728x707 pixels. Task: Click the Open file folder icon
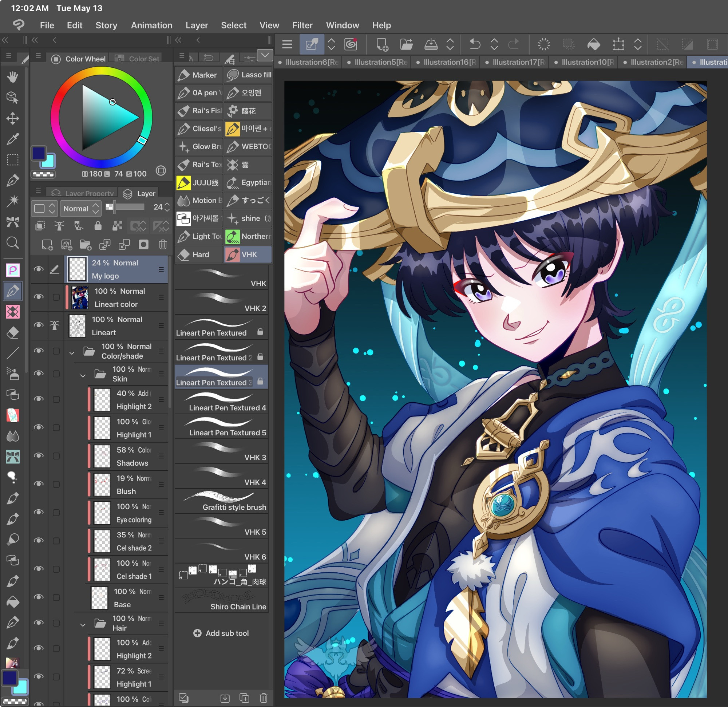pos(406,44)
